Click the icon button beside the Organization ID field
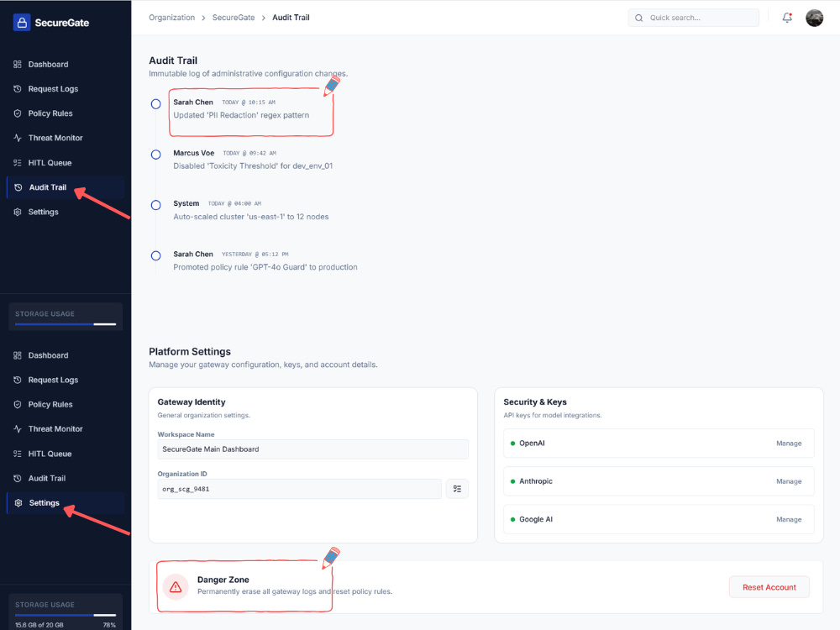This screenshot has height=630, width=840. (x=458, y=489)
